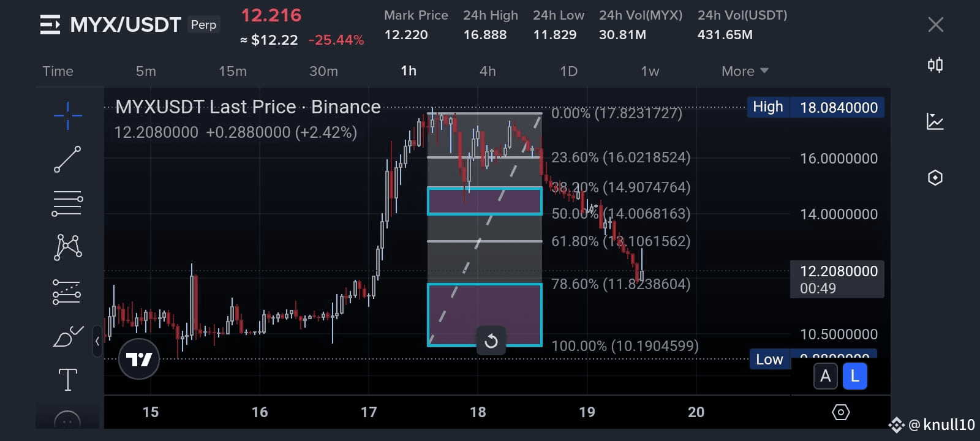This screenshot has width=980, height=441.
Task: Click the 16.0000000 price axis label
Action: pos(839,159)
